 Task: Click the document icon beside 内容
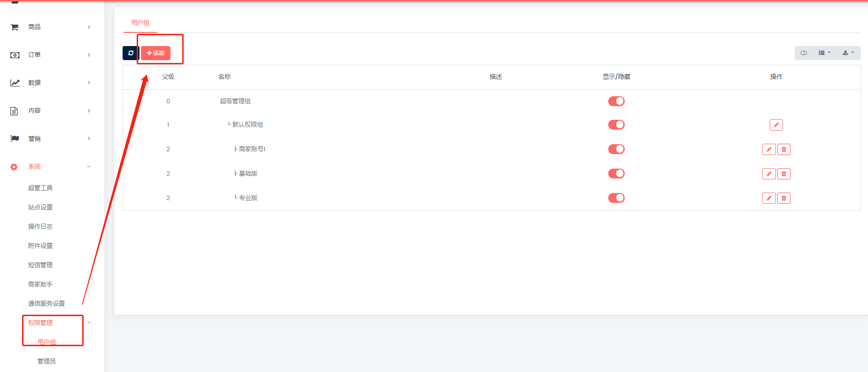point(14,111)
